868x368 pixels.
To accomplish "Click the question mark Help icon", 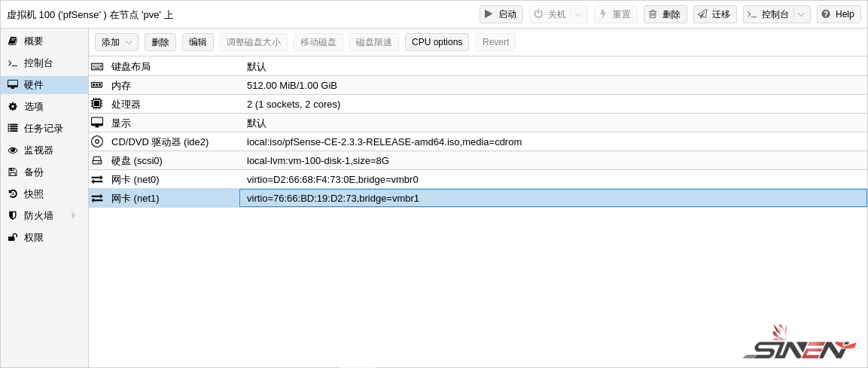I will [826, 14].
